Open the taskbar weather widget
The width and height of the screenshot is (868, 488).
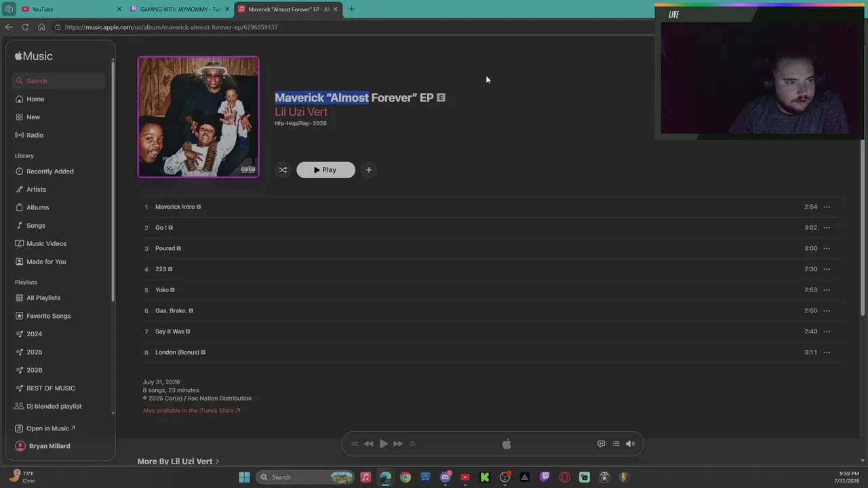[23, 477]
